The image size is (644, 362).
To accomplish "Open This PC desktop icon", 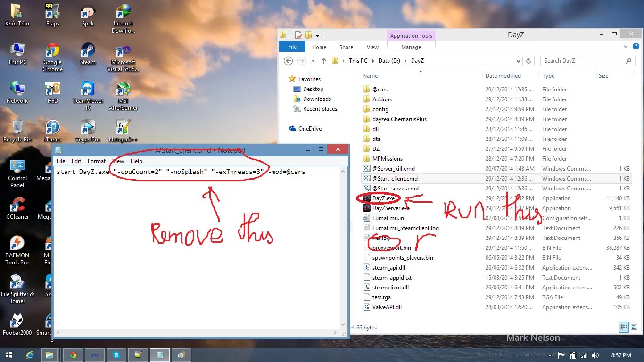I will (17, 54).
